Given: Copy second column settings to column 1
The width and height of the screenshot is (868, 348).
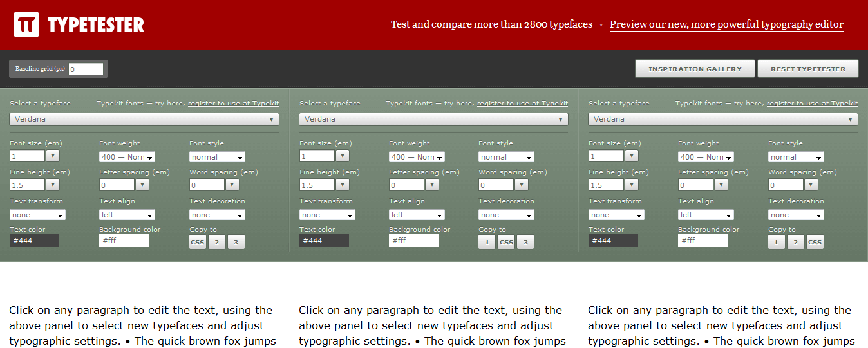Looking at the screenshot, I should (487, 243).
